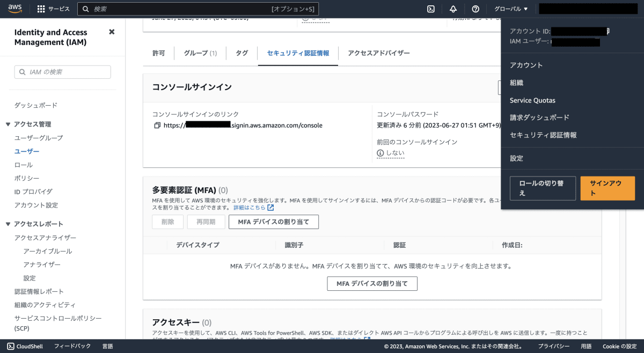
Task: Click the CloudShell icon in footer
Action: click(x=11, y=347)
